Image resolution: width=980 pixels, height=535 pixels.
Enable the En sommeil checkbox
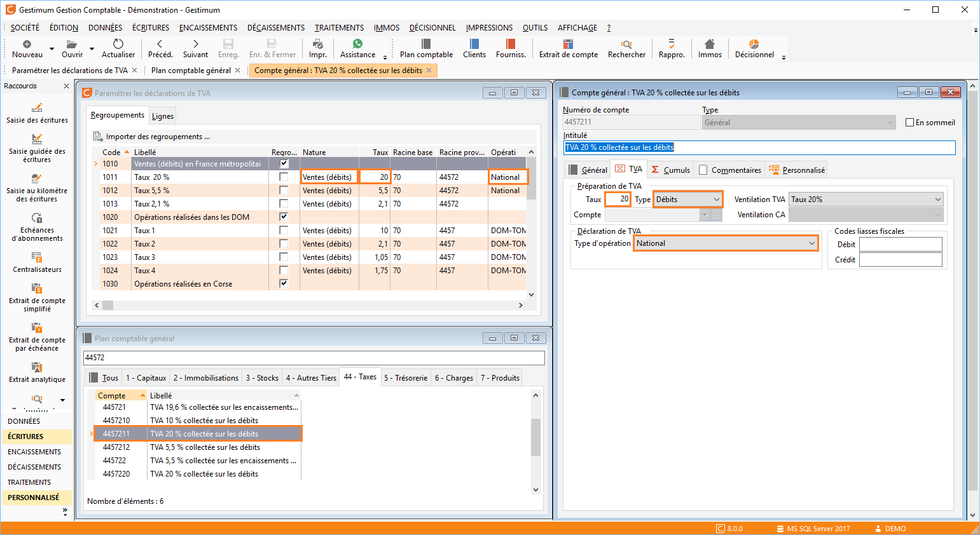tap(909, 123)
